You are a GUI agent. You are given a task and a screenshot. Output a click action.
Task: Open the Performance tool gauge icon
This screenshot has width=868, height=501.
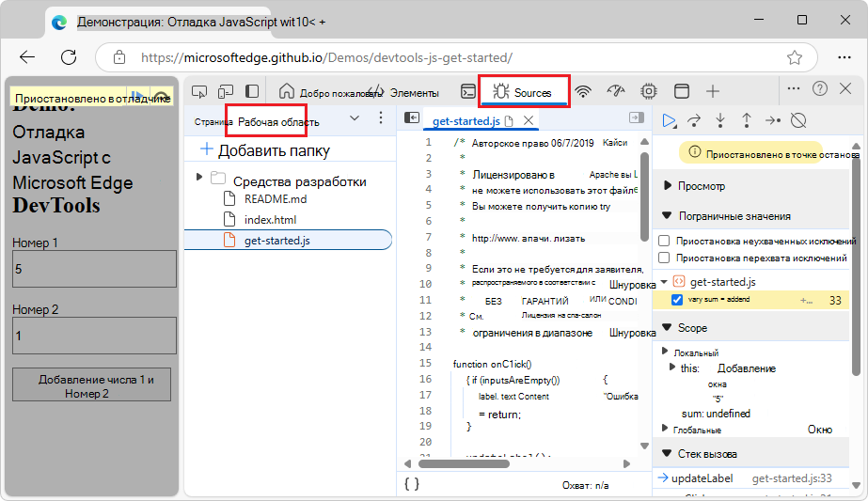(616, 91)
